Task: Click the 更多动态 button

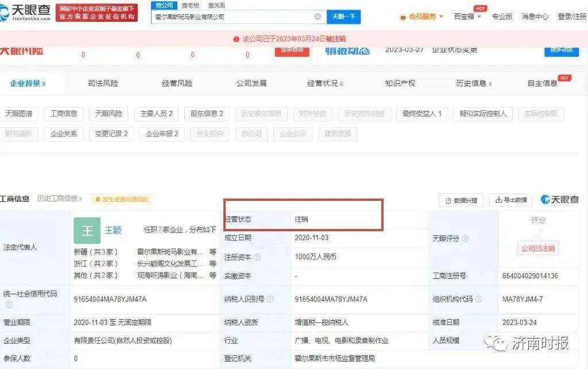Action: (562, 51)
